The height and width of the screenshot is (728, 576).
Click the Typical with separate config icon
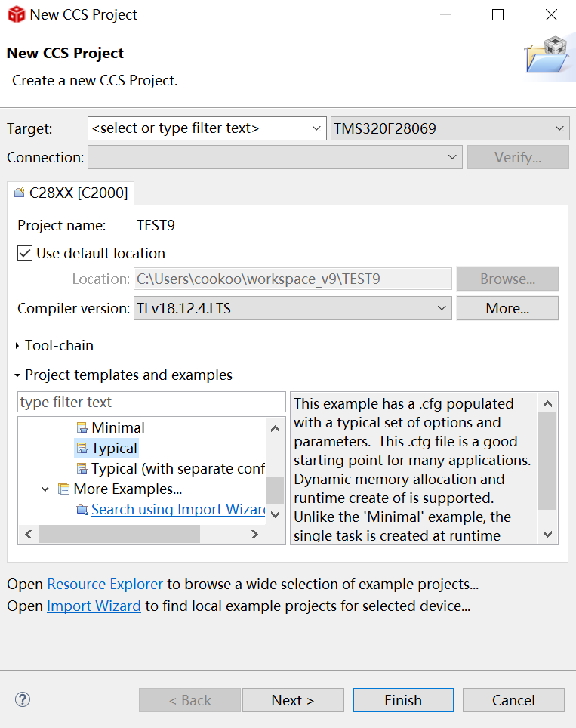pos(82,469)
